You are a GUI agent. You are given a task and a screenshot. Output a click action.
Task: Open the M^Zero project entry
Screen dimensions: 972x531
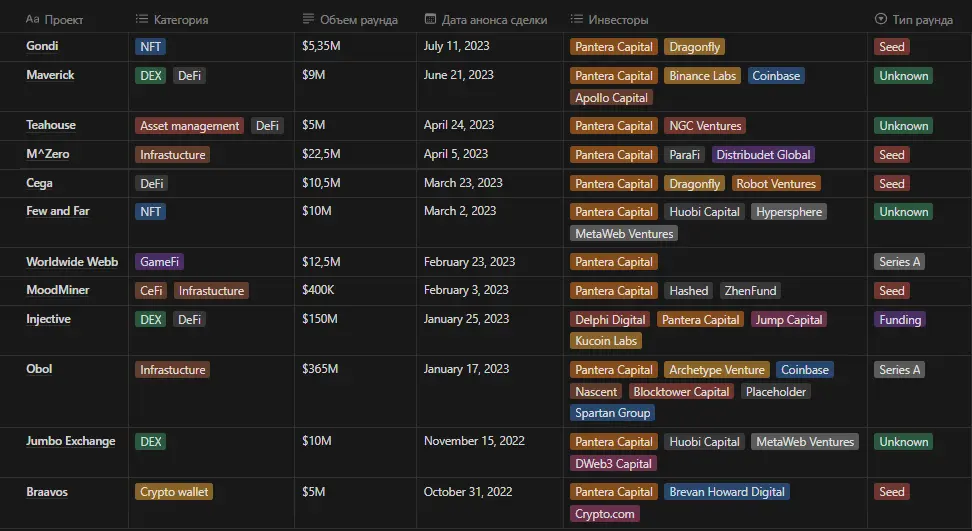48,154
